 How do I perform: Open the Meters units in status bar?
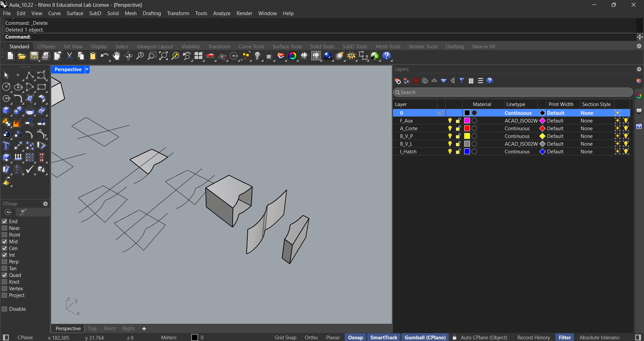pyautogui.click(x=169, y=338)
